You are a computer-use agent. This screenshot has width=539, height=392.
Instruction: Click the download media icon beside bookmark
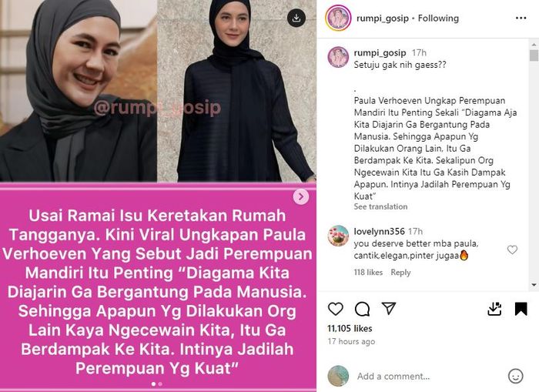click(x=494, y=309)
